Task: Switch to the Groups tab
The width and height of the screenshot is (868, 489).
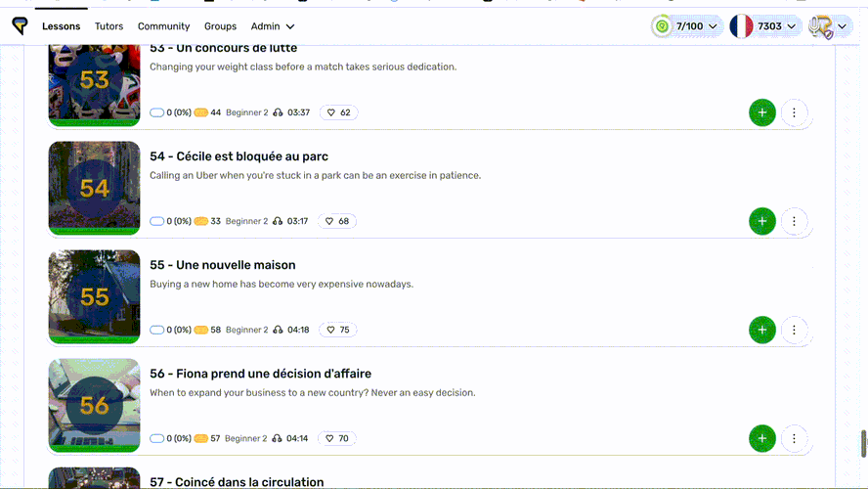Action: click(220, 26)
